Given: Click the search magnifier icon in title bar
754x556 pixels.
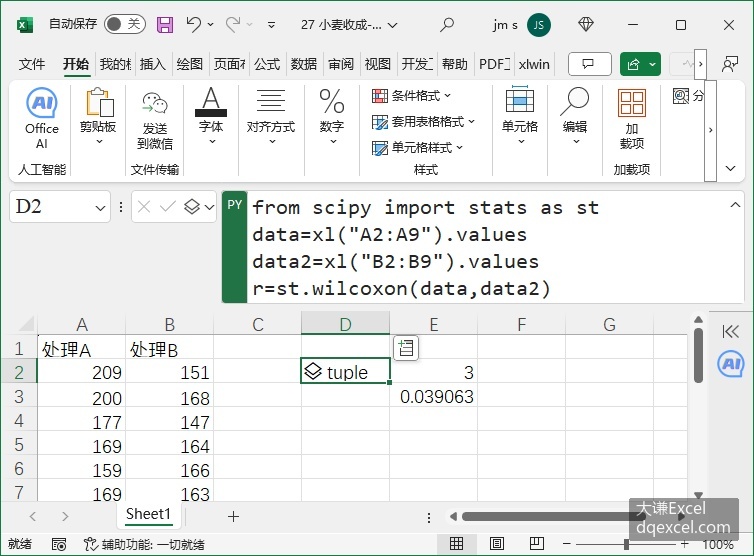Looking at the screenshot, I should click(447, 25).
